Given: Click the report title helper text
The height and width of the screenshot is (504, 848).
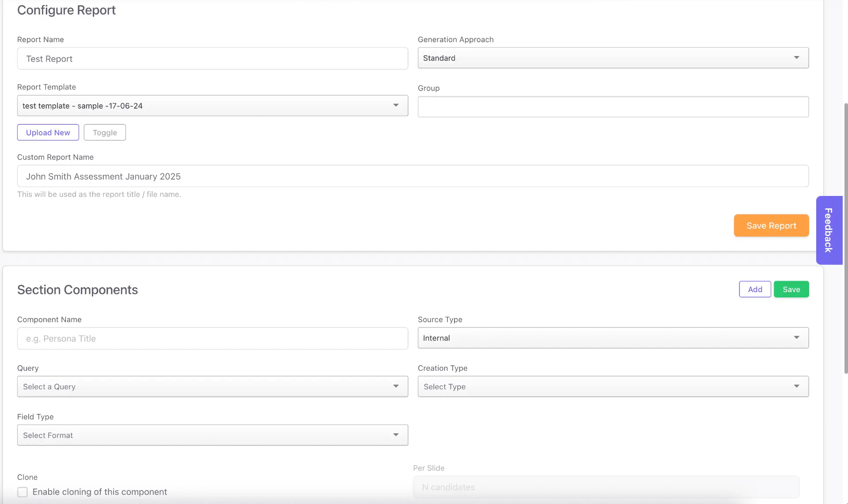Looking at the screenshot, I should pos(99,194).
